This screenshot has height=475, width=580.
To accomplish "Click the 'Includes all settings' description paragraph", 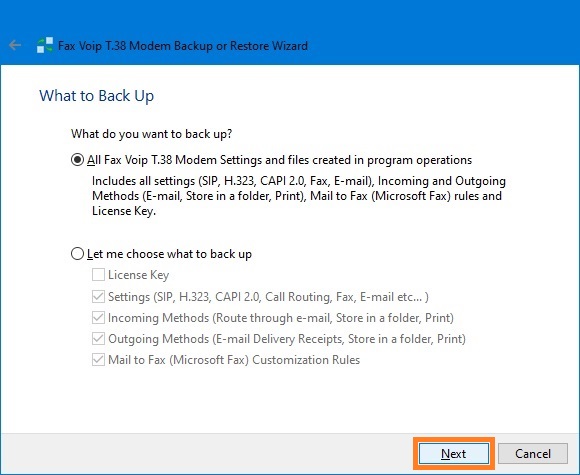I will 299,196.
